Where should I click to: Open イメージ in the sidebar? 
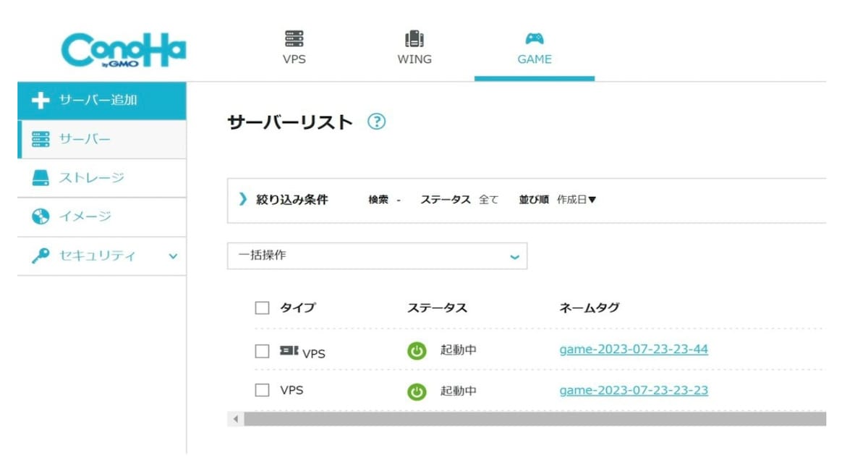click(x=101, y=216)
